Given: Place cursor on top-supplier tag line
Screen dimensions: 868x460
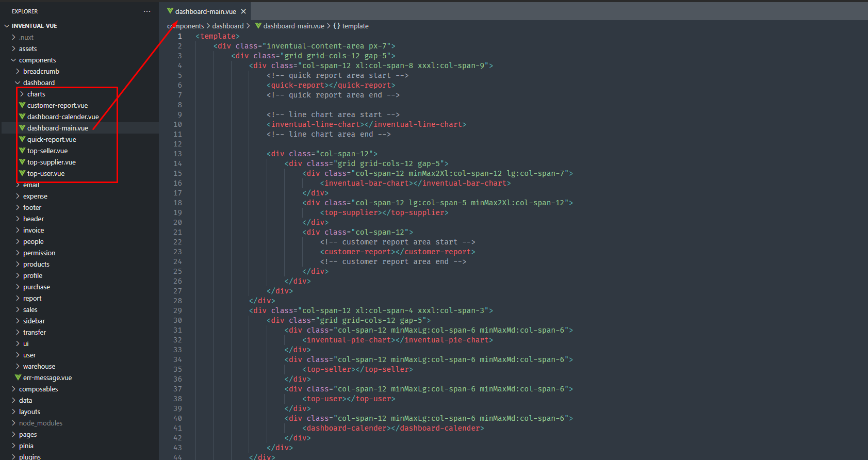Looking at the screenshot, I should tap(384, 212).
